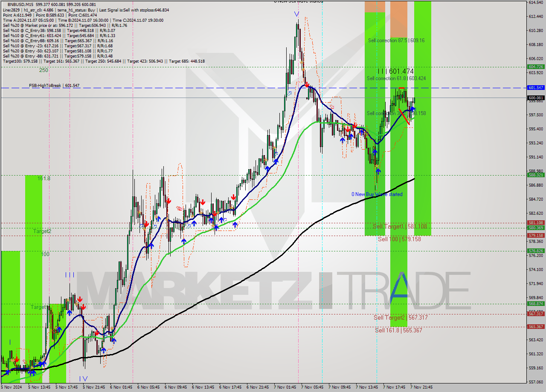Click the '6 Nov 13:45' time axis label
Image resolution: width=546 pixels, height=392 pixels.
[x=203, y=387]
